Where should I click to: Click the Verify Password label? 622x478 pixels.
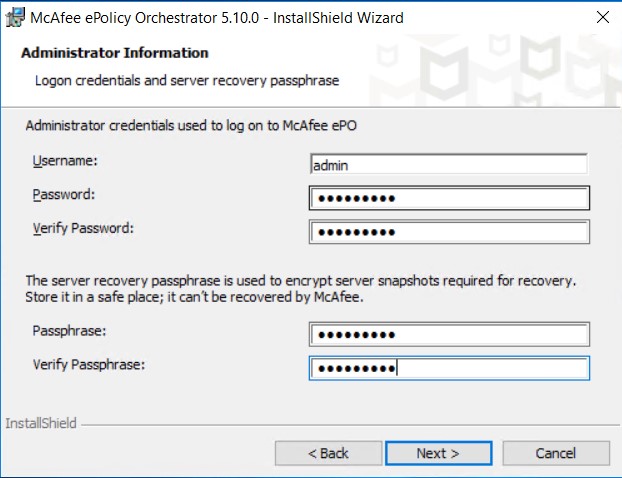83,228
